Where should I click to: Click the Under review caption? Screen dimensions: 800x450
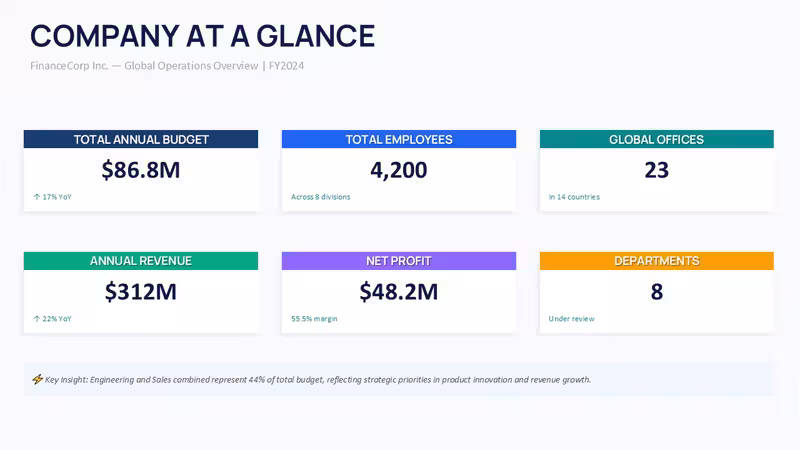(x=571, y=319)
